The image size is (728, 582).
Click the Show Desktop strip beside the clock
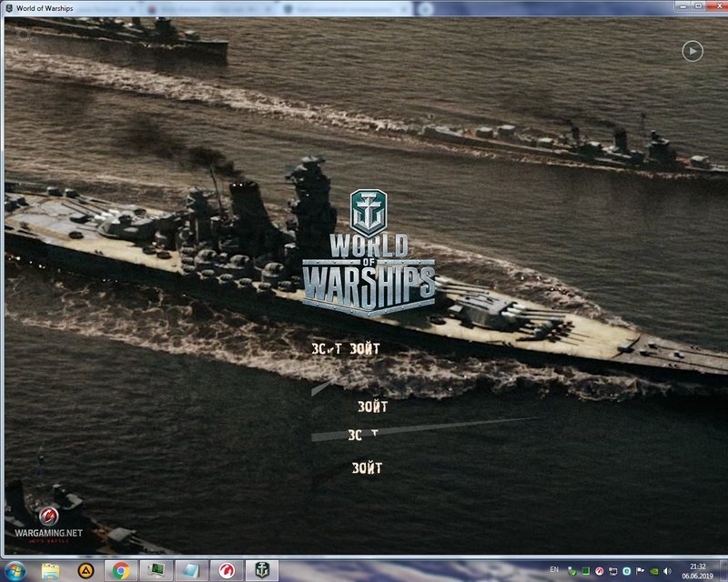click(x=723, y=571)
